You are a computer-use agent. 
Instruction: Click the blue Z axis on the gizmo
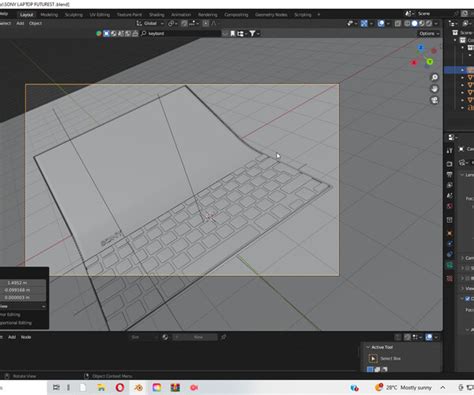click(421, 48)
